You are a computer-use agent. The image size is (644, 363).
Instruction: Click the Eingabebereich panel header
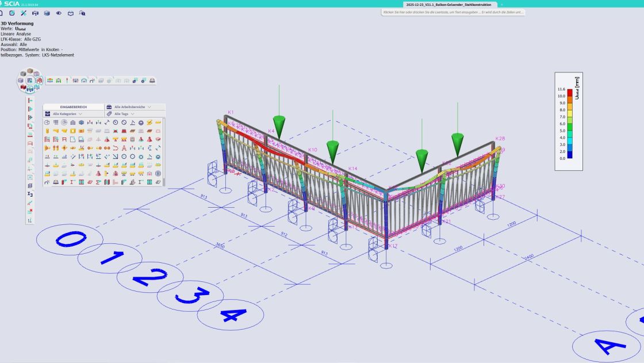click(73, 107)
